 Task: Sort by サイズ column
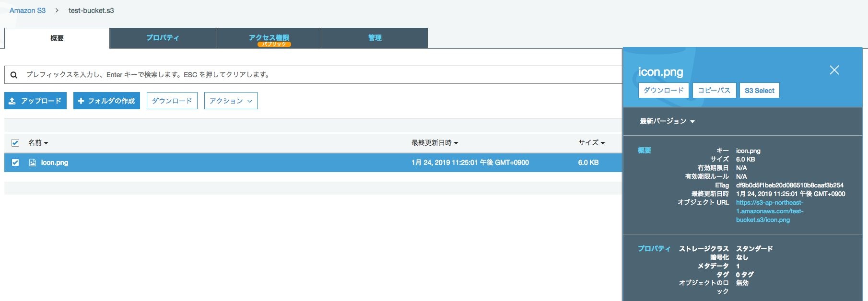tap(592, 143)
